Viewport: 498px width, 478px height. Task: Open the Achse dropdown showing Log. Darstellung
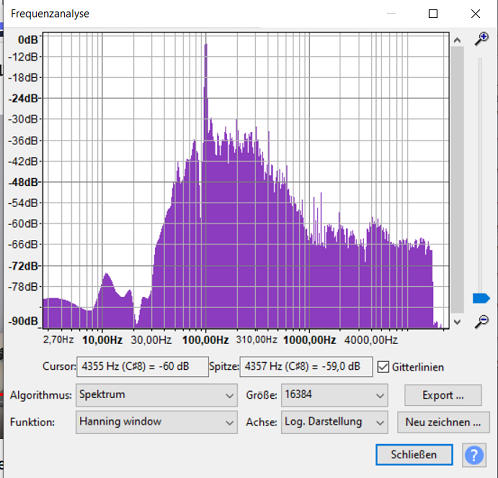pos(334,422)
